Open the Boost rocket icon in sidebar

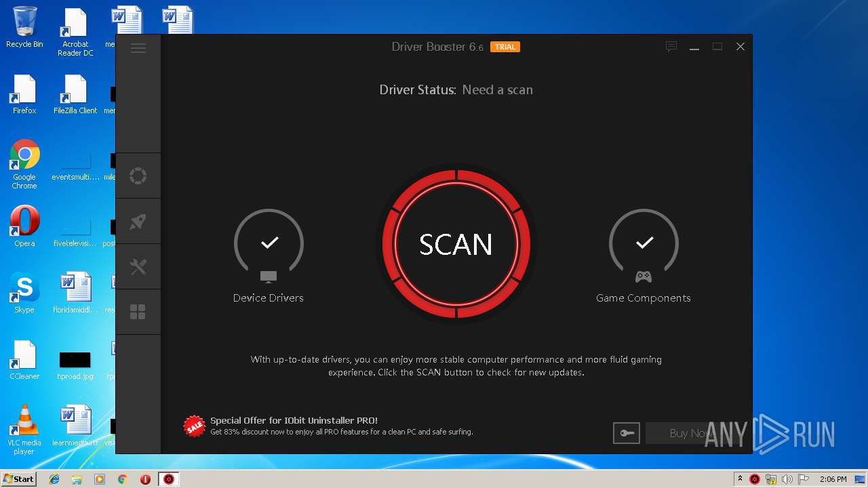(x=138, y=222)
